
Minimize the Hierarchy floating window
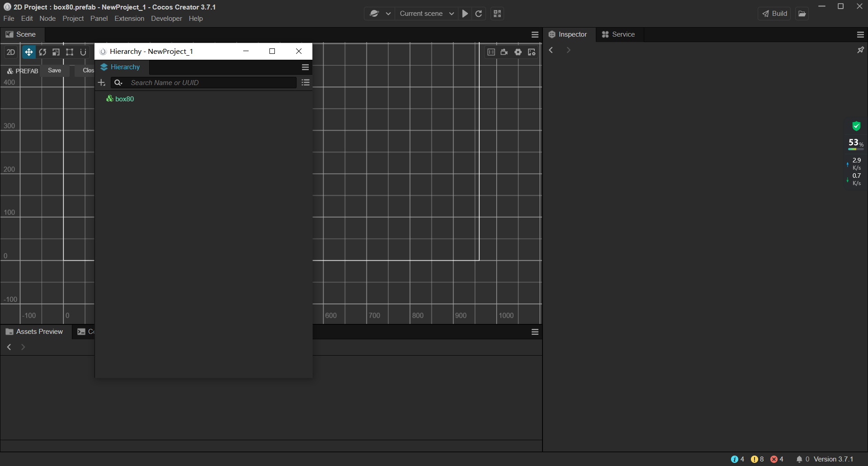pos(246,51)
